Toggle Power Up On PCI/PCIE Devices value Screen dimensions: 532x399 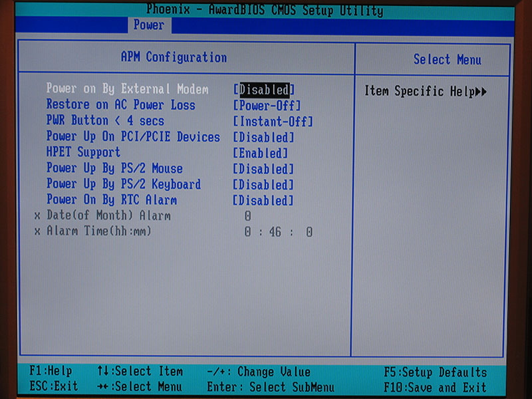pyautogui.click(x=263, y=137)
